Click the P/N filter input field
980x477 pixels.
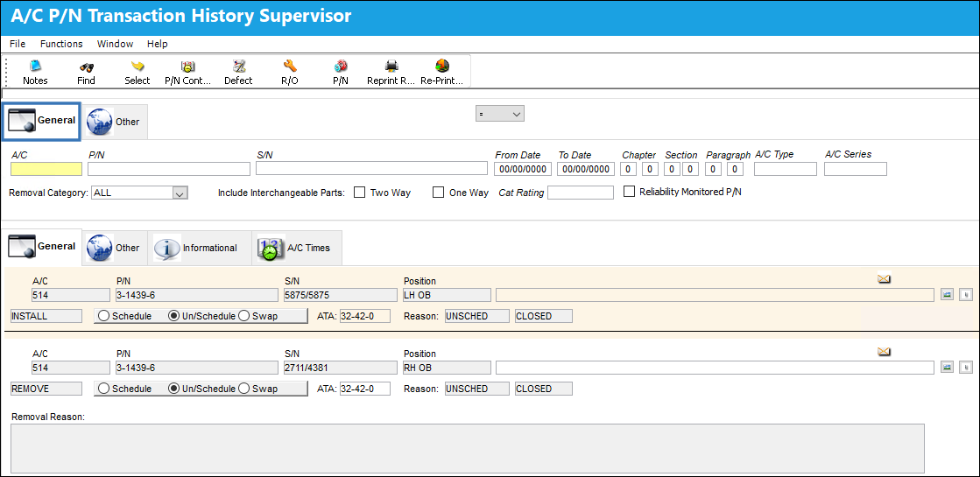pos(169,169)
